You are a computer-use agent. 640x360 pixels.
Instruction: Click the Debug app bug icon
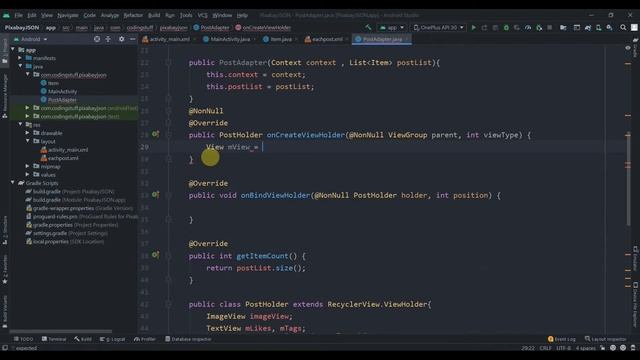click(x=506, y=27)
